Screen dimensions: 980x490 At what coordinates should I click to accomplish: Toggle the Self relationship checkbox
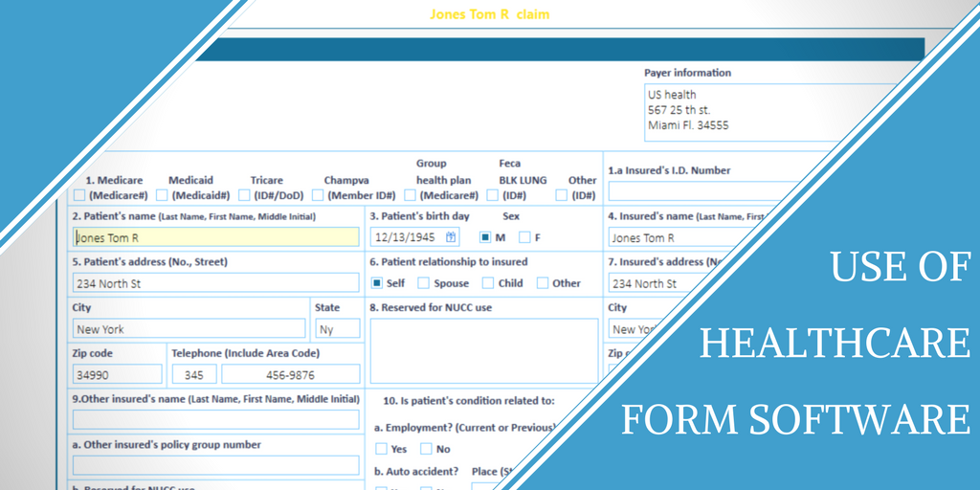pyautogui.click(x=377, y=282)
